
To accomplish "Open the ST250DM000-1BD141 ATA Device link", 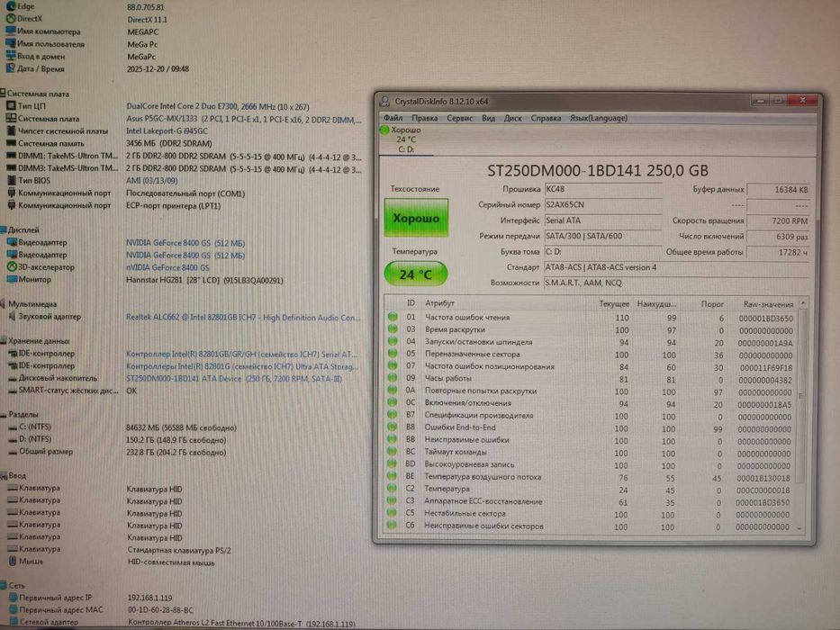I will 234,379.
